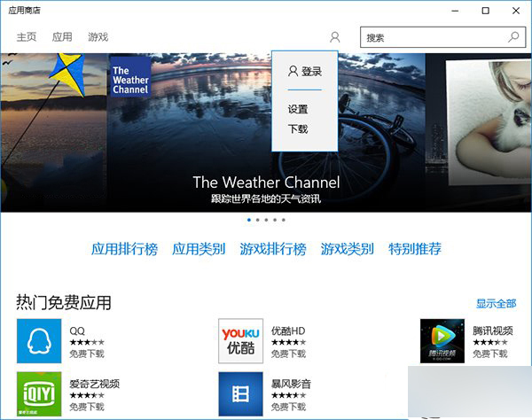Select the second carousel page dot

(257, 220)
